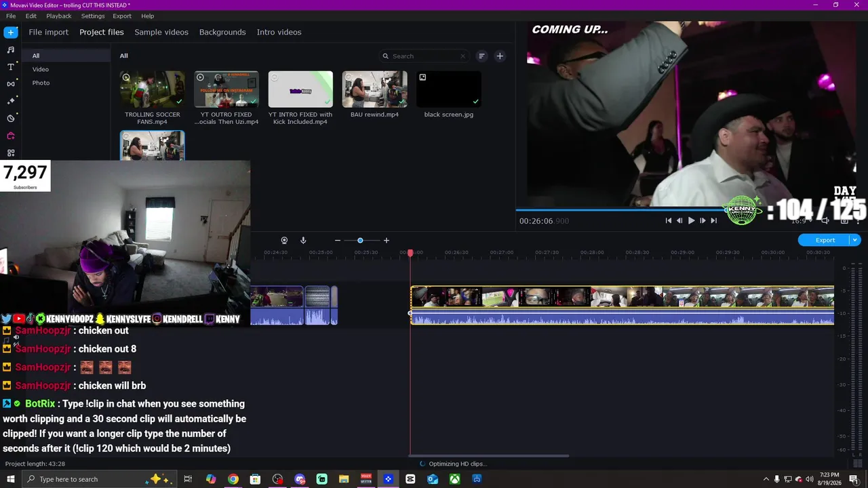Switch to the Project files tab

point(102,32)
